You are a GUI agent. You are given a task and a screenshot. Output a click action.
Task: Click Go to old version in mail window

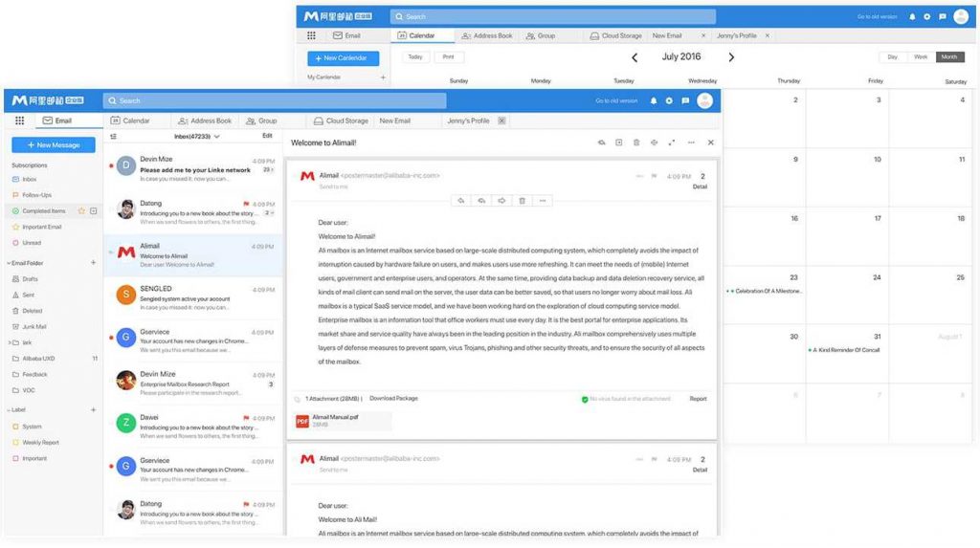tap(616, 100)
